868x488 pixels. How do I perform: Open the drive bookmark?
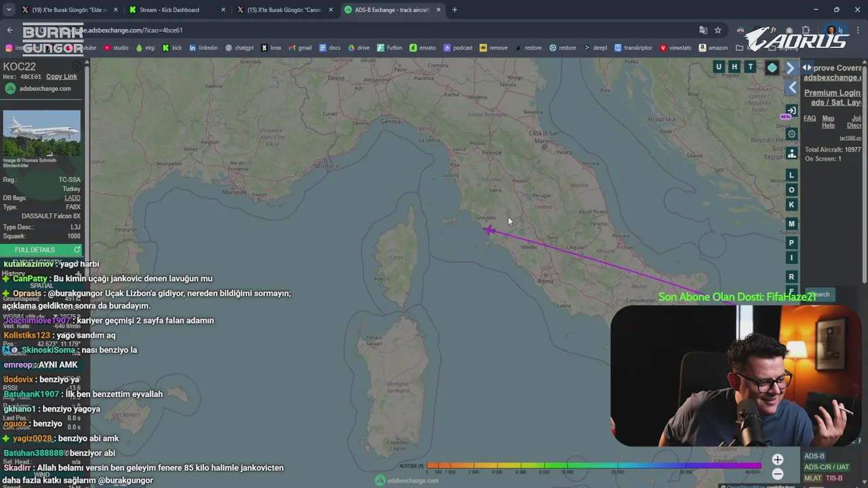(x=359, y=47)
